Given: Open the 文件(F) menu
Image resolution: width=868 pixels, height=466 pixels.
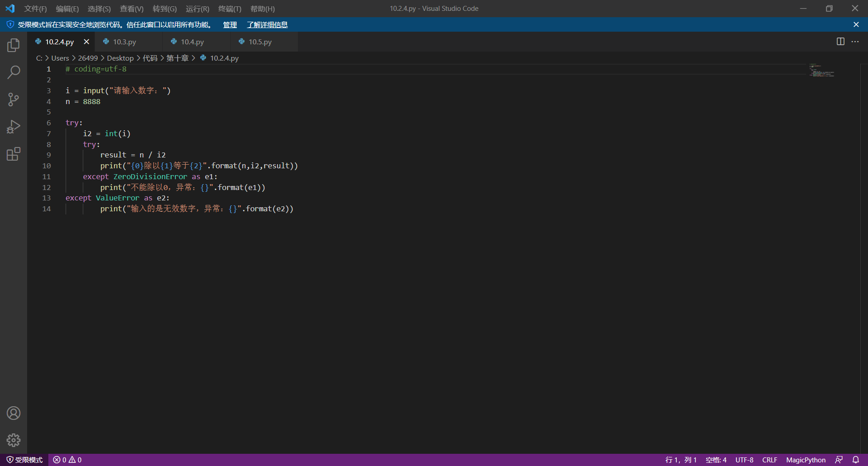Looking at the screenshot, I should 35,9.
